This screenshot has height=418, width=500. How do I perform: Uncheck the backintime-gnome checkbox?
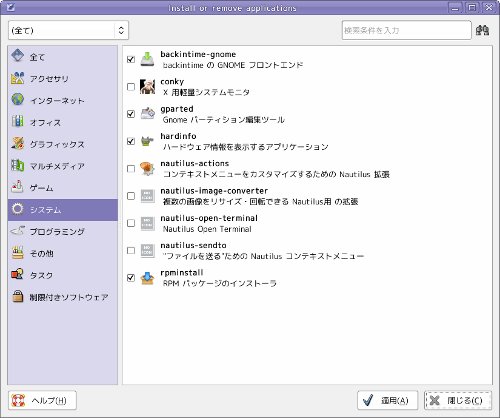[131, 60]
